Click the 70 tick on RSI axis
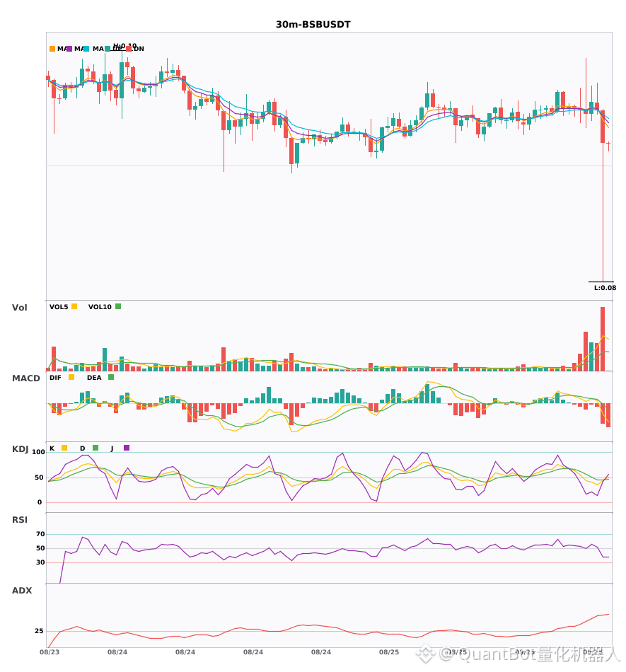The image size is (626, 672). pos(40,534)
